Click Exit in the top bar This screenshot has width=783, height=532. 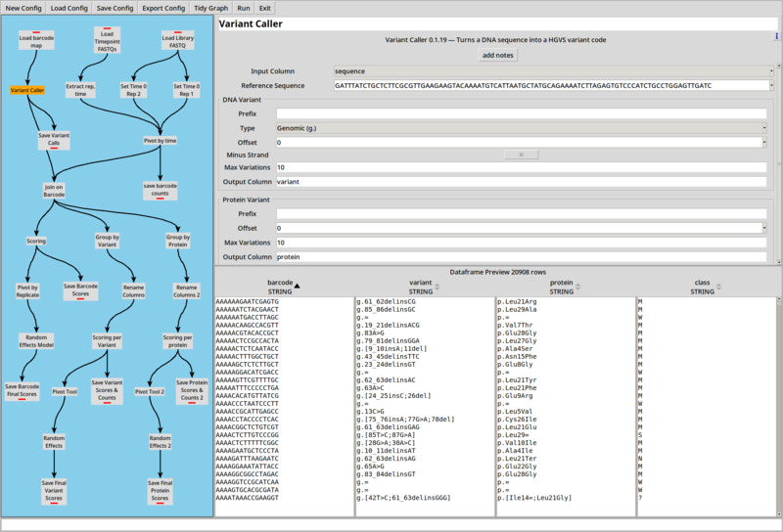tap(264, 8)
